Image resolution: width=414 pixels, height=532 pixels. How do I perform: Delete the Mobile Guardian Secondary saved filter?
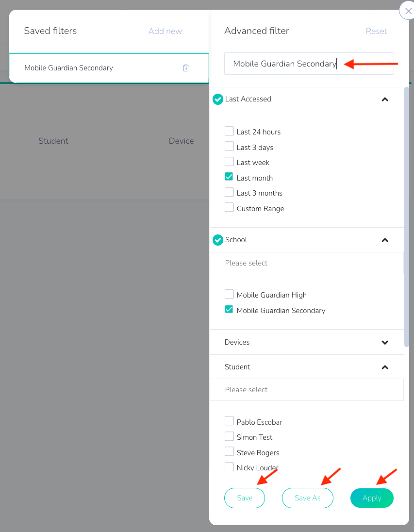(x=185, y=68)
